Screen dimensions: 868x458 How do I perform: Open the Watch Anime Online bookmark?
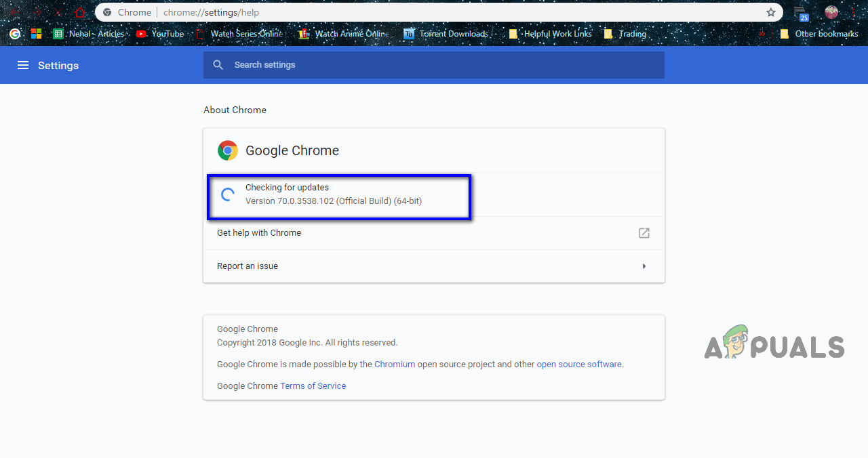pos(342,33)
